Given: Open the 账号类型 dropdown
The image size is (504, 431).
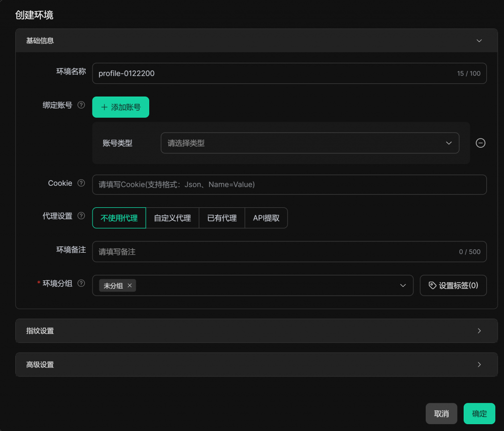Looking at the screenshot, I should pos(310,143).
